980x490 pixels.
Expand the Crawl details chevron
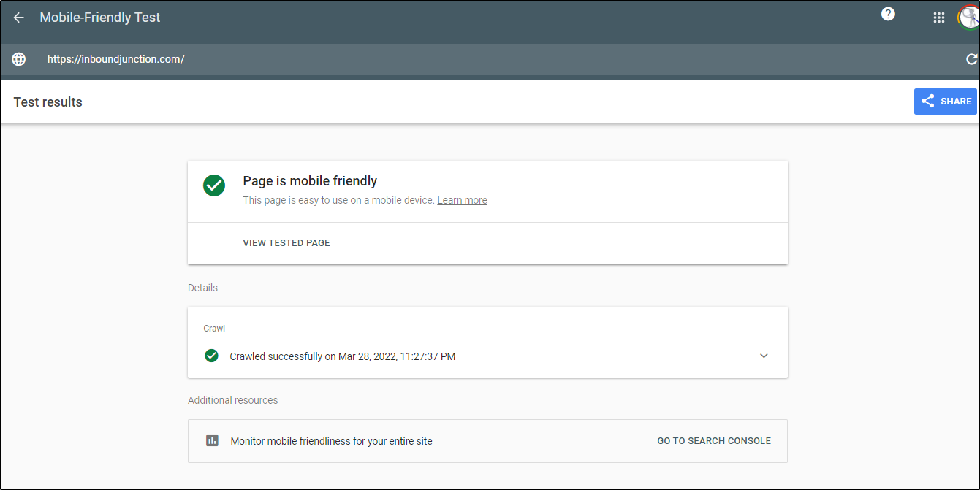tap(764, 356)
